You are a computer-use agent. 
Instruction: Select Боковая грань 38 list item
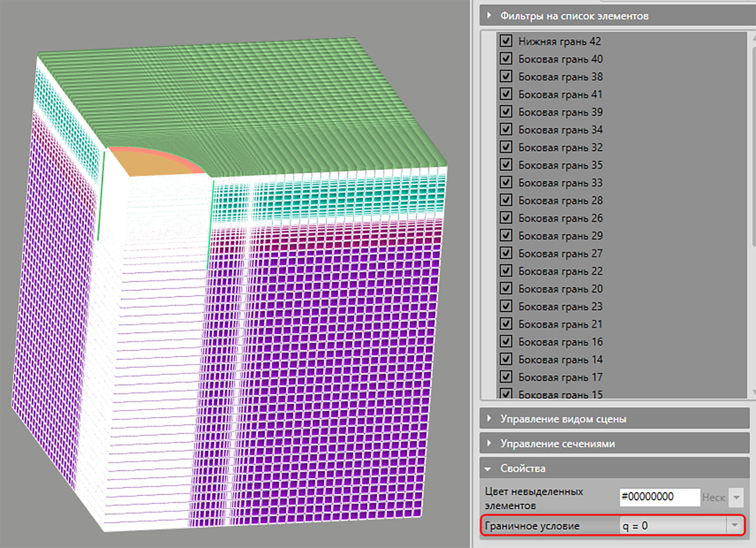coord(560,76)
